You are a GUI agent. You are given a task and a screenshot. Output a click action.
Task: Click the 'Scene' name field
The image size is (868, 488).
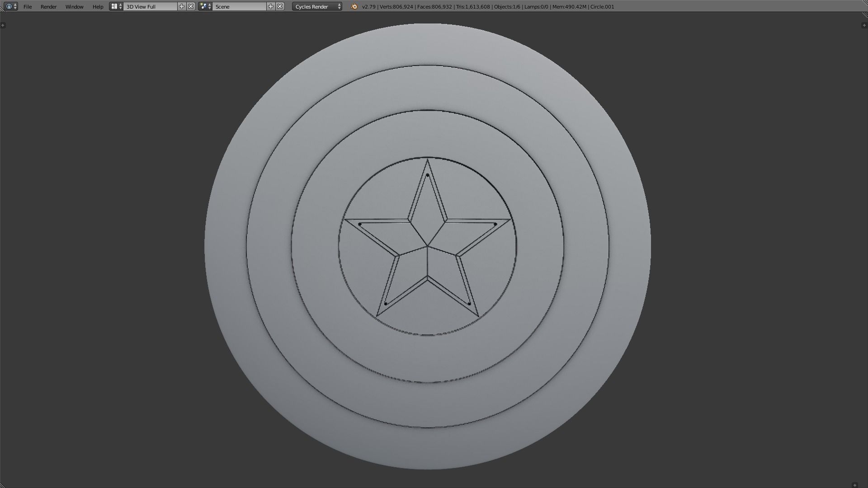coord(240,7)
